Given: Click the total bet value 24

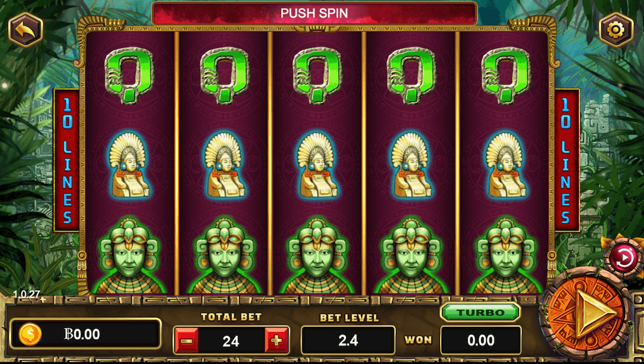Looking at the screenshot, I should pos(231,341).
